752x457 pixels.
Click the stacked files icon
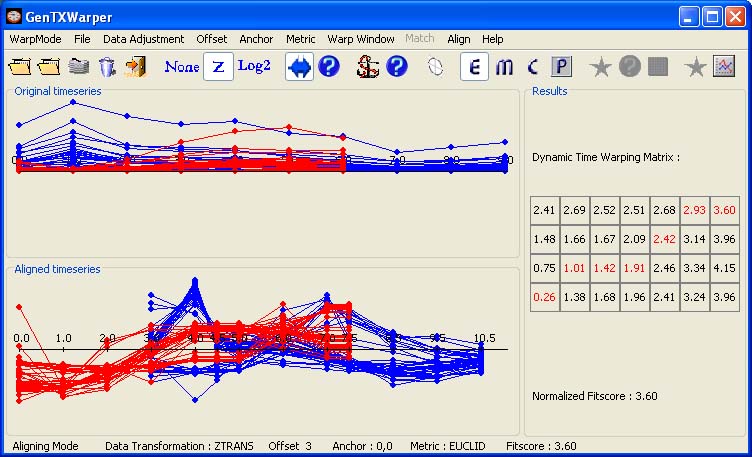coord(79,67)
